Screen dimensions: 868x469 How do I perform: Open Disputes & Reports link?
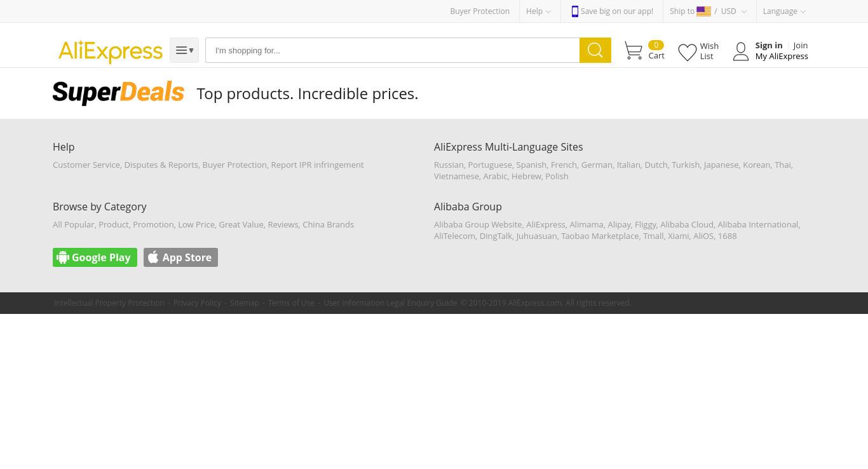click(x=161, y=165)
